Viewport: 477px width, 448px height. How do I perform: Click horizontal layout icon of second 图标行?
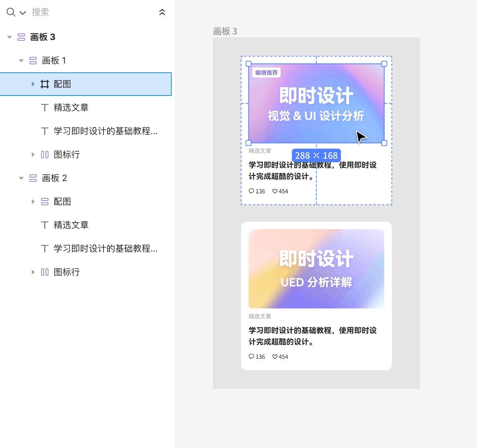(45, 272)
